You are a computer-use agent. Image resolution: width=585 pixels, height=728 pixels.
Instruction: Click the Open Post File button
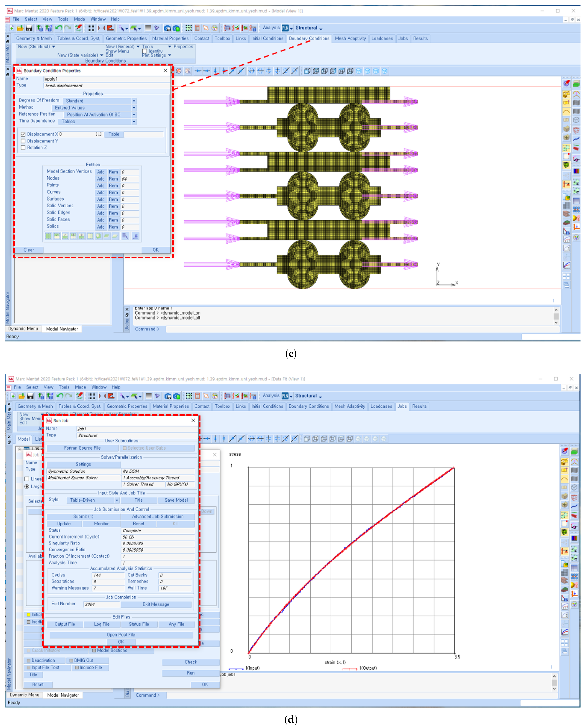[x=121, y=635]
